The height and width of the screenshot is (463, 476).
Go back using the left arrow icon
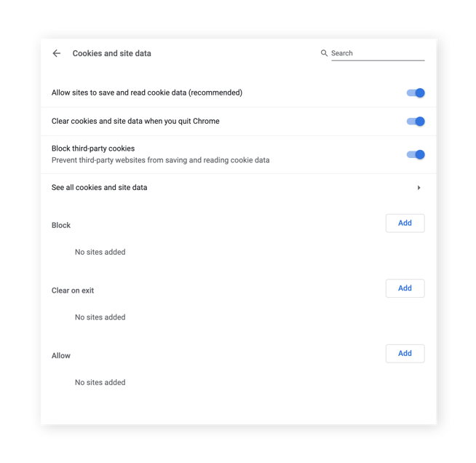pos(57,53)
